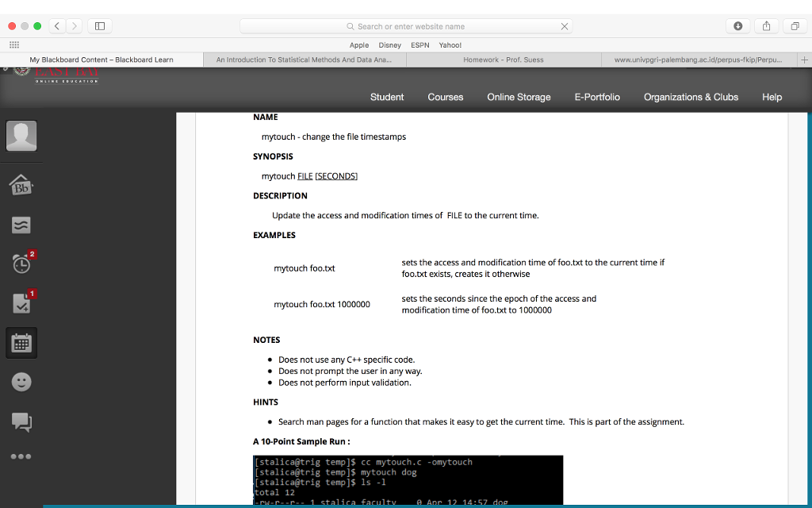Click the Bb home icon in sidebar
This screenshot has width=812, height=508.
point(21,187)
